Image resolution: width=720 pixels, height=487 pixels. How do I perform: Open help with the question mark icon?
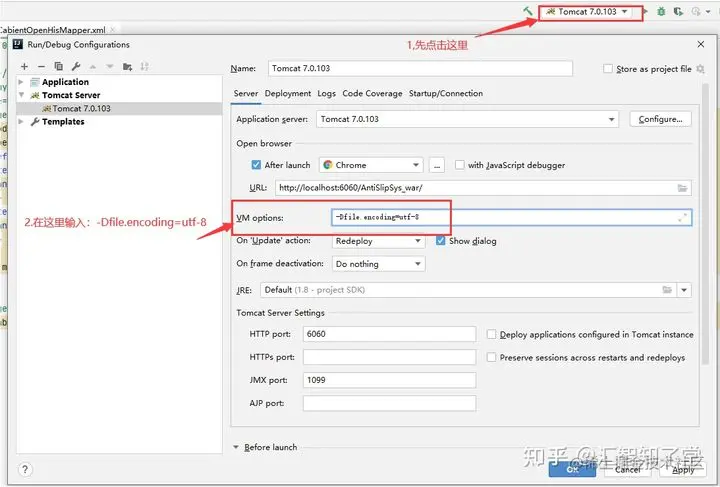25,469
